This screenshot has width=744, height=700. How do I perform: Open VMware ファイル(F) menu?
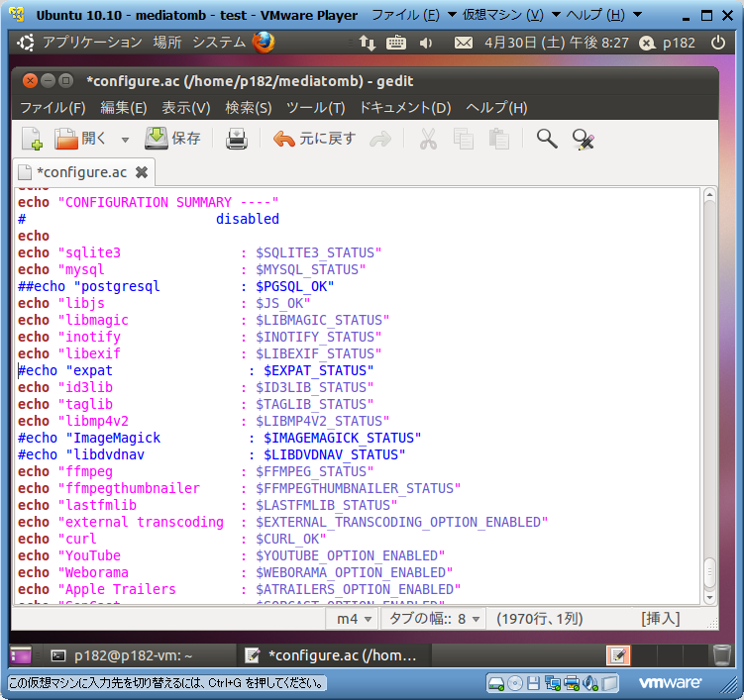pyautogui.click(x=414, y=15)
